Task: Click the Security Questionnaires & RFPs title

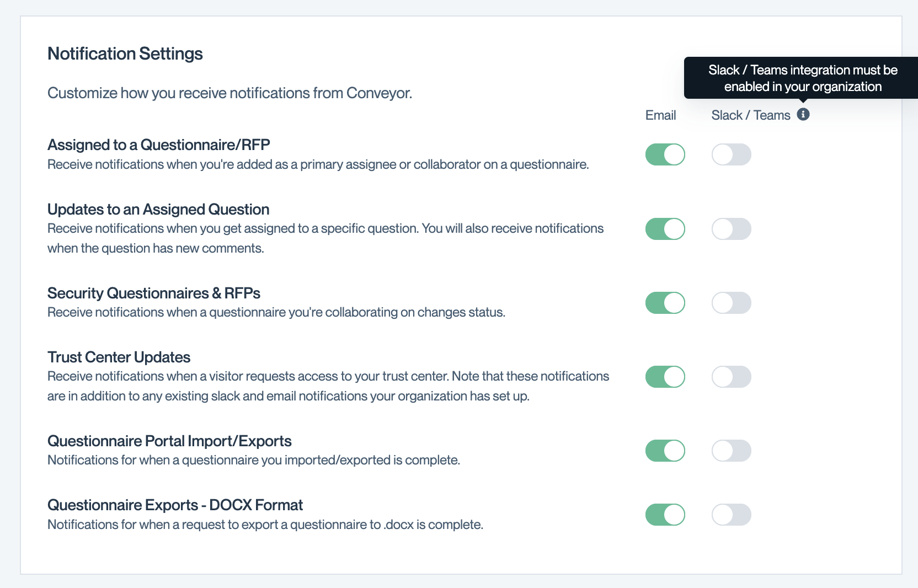Action: (x=154, y=293)
